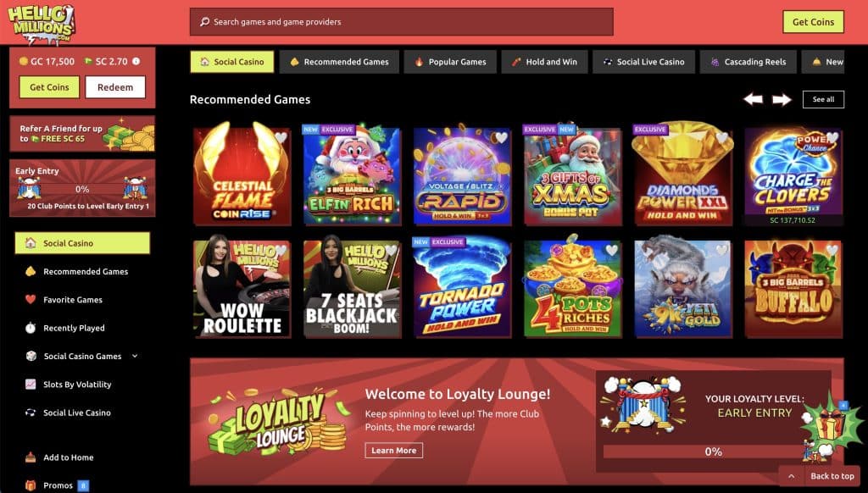
Task: Click Learn More in Loyalty Lounge
Action: (393, 451)
